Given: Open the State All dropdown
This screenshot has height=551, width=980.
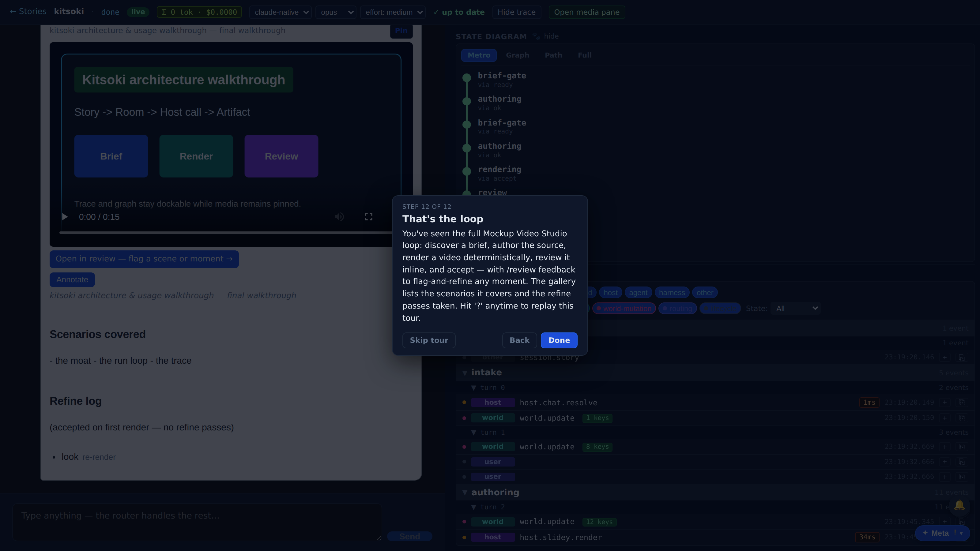Looking at the screenshot, I should click(x=796, y=308).
